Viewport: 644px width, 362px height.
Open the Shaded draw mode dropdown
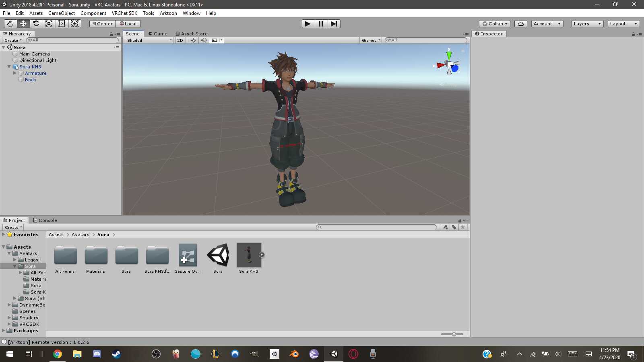[149, 40]
